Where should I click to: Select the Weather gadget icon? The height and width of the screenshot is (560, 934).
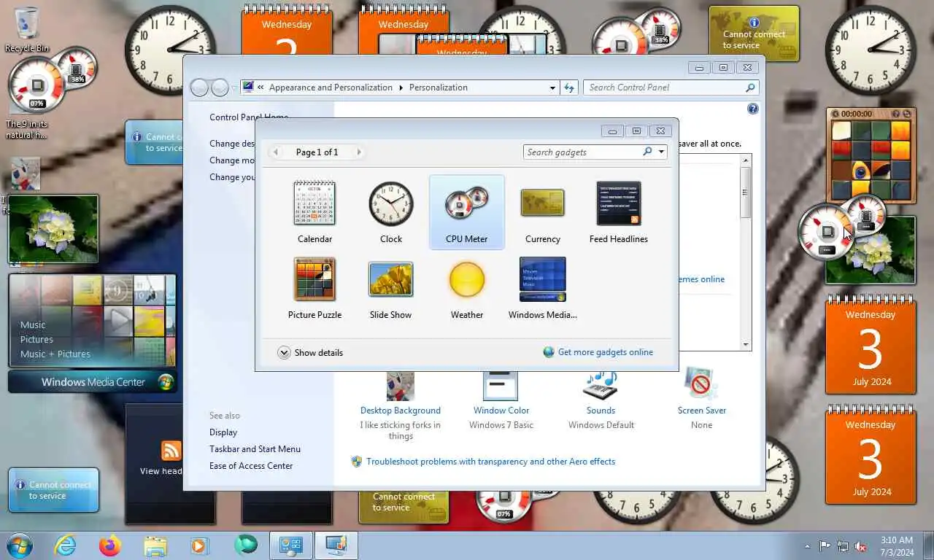pyautogui.click(x=467, y=280)
